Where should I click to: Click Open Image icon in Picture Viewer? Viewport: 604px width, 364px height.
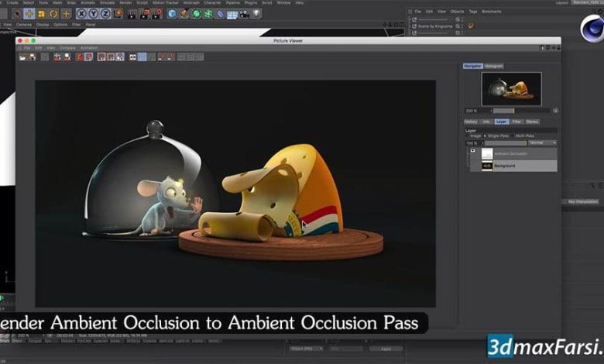(x=22, y=57)
